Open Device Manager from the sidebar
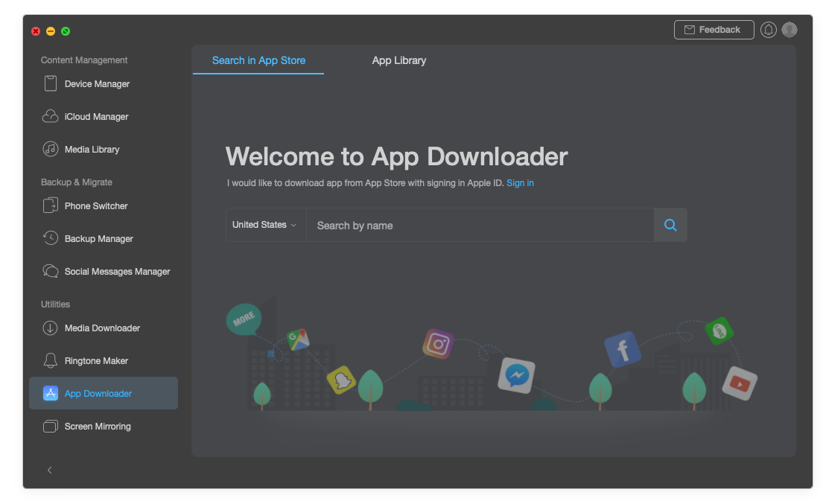Screen dimensions: 823x504 point(97,84)
